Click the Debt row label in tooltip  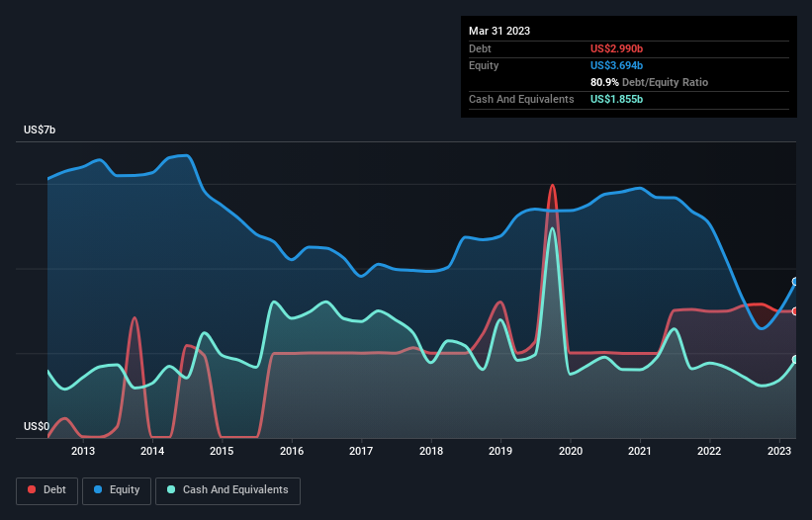click(480, 48)
